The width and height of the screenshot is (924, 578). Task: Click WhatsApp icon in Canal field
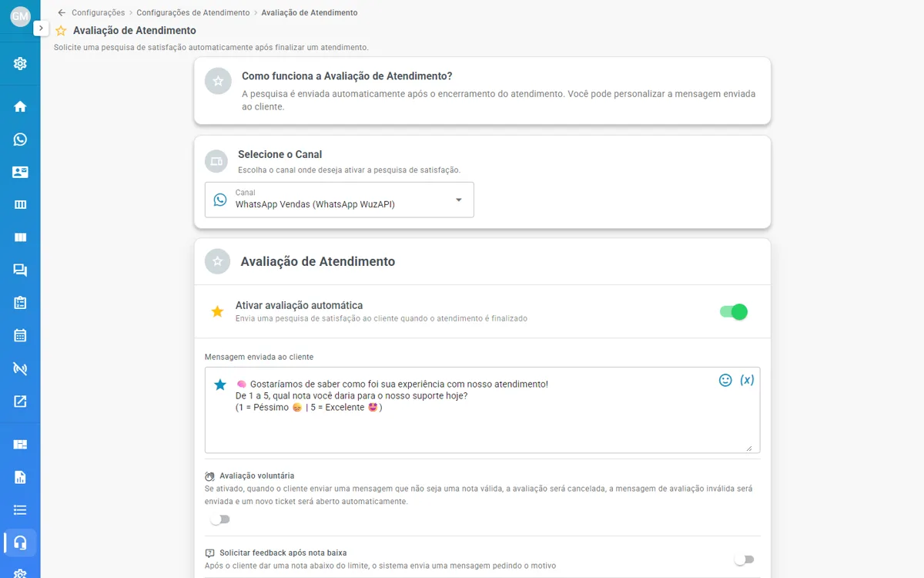(x=220, y=200)
